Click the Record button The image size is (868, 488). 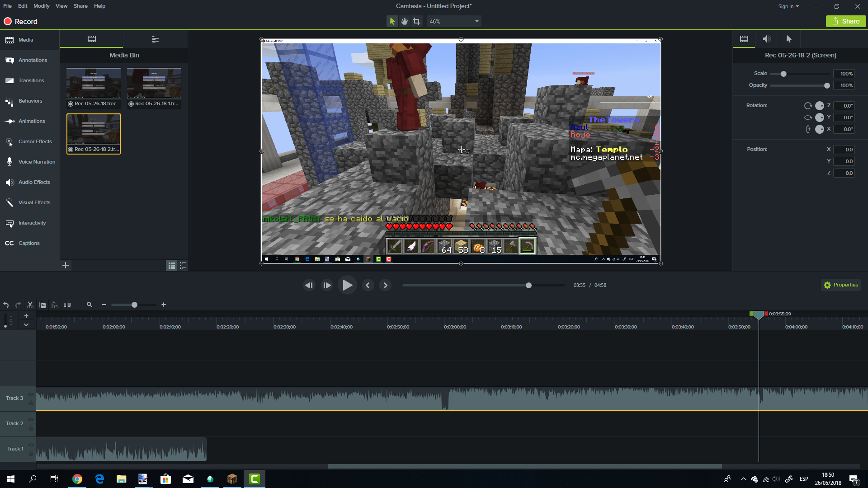click(21, 22)
